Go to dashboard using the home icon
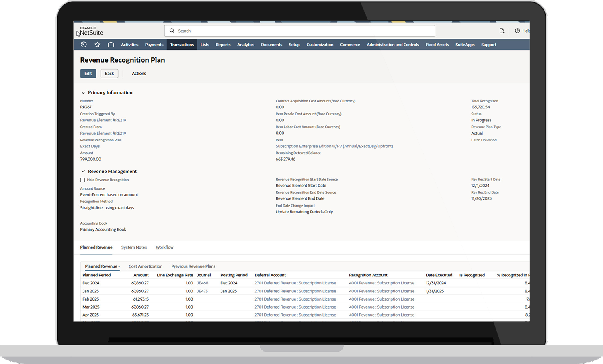The width and height of the screenshot is (603, 364). pos(111,44)
